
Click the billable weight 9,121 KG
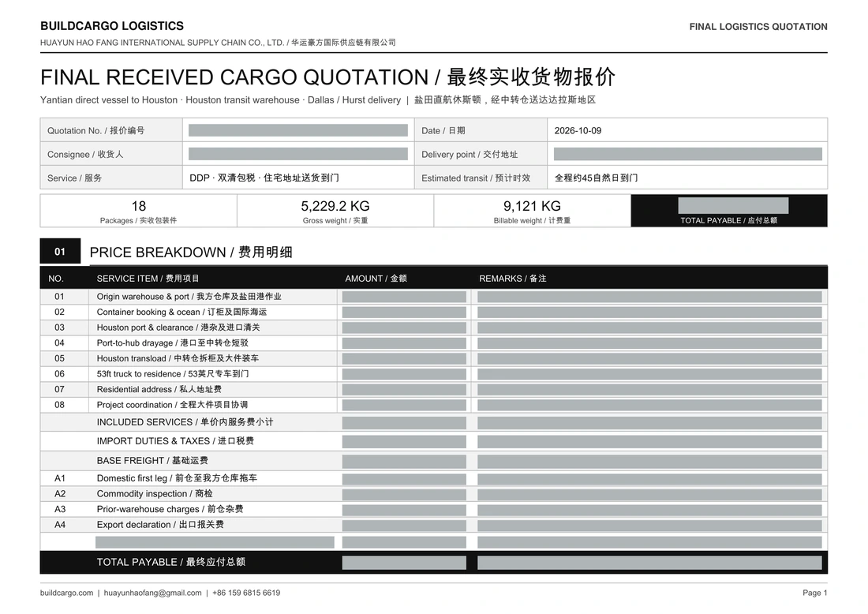tap(532, 207)
